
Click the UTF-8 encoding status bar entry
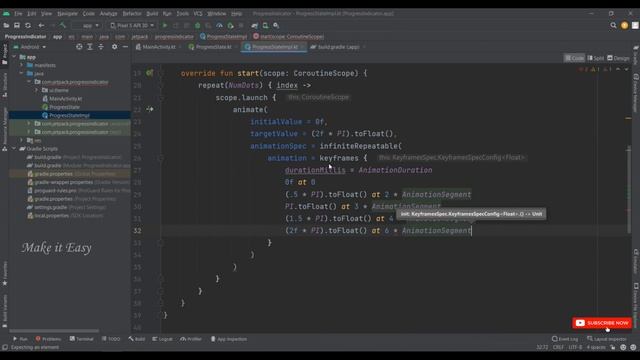[x=575, y=347]
